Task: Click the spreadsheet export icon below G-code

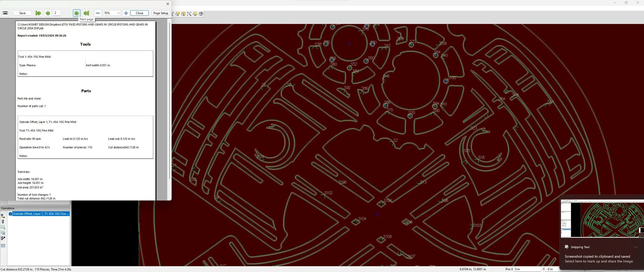Action: coord(3,233)
